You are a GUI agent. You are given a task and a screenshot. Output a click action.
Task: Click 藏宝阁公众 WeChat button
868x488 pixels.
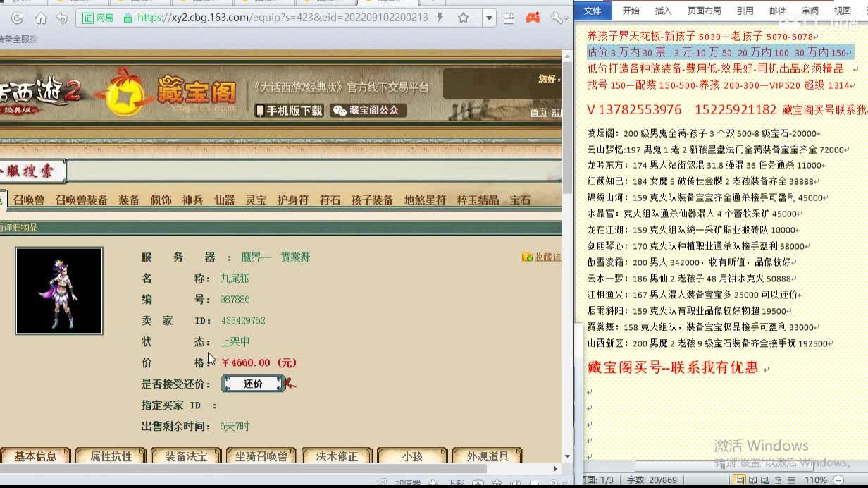368,111
